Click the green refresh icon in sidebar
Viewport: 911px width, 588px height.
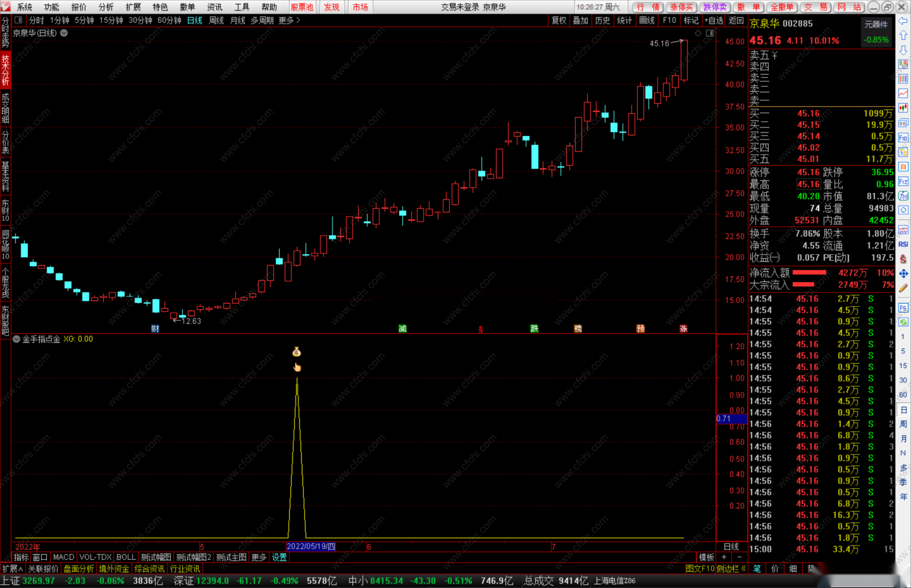coord(903,322)
